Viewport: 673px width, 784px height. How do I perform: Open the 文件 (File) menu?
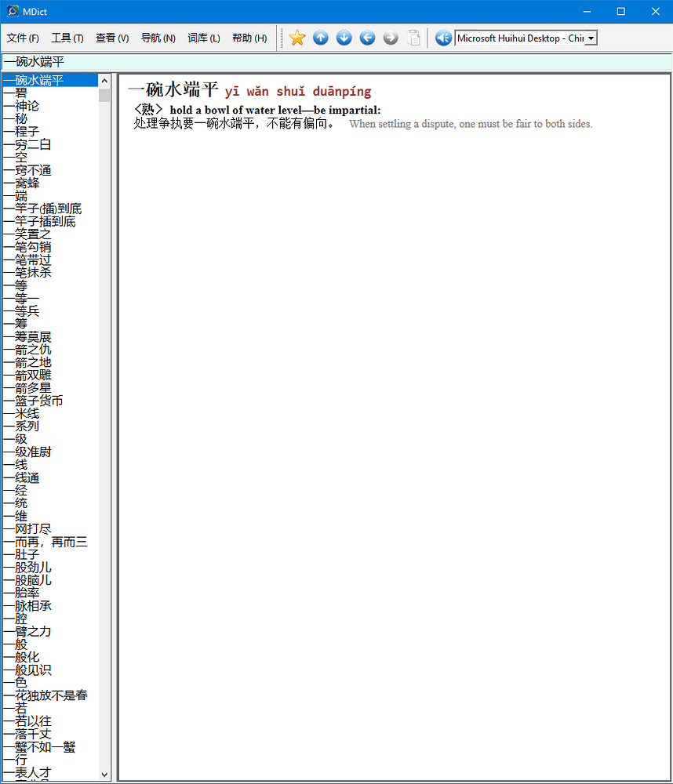[x=23, y=37]
